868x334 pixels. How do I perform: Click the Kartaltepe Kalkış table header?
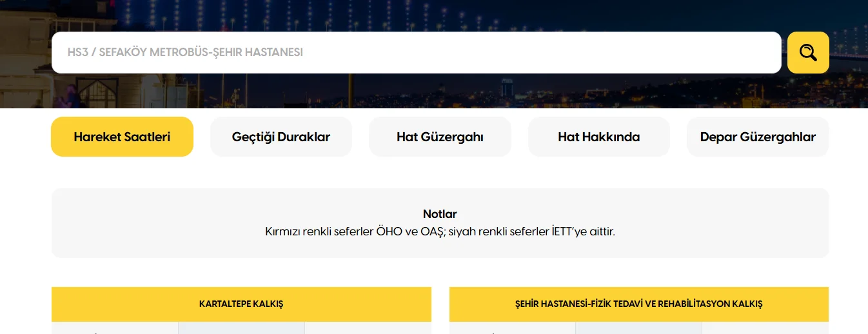pos(241,304)
